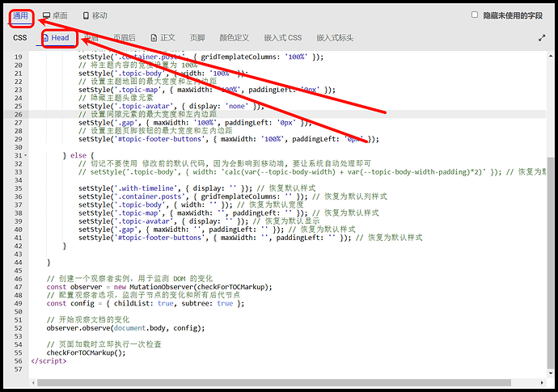558x392 pixels.
Task: Click the comment 切记不要使用 on line 32
Action: (225, 163)
